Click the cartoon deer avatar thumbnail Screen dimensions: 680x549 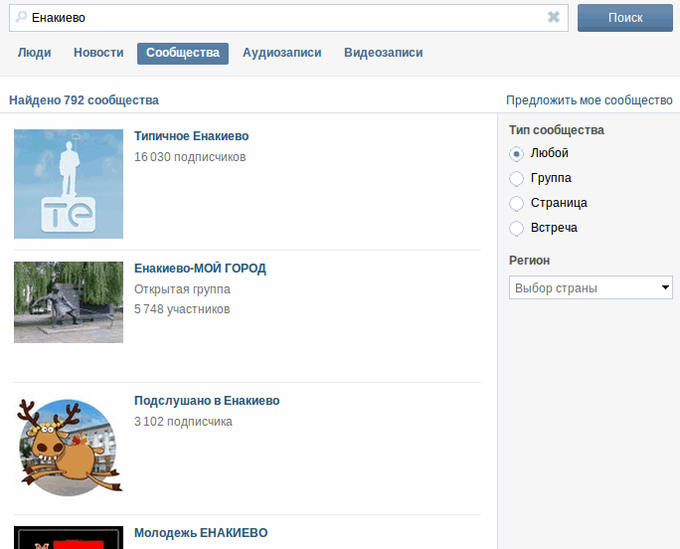tap(69, 448)
